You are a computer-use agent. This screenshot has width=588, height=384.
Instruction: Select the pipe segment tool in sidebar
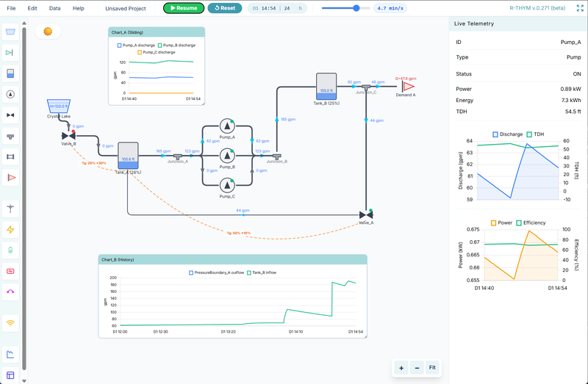[x=10, y=156]
